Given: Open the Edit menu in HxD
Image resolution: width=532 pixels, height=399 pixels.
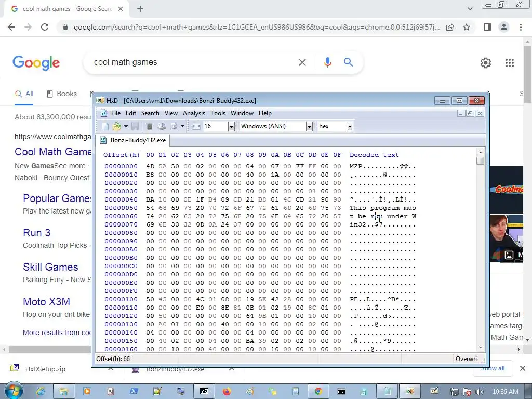Looking at the screenshot, I should tap(130, 113).
